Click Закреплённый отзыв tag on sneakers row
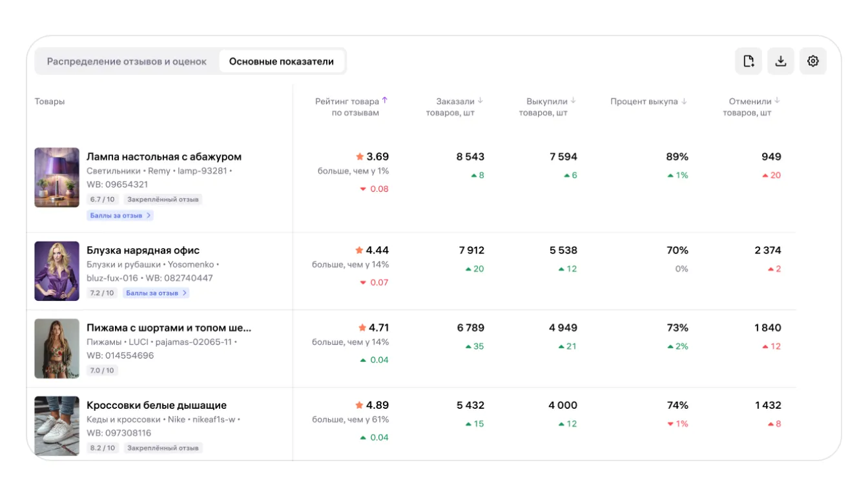868x496 pixels. click(x=163, y=448)
